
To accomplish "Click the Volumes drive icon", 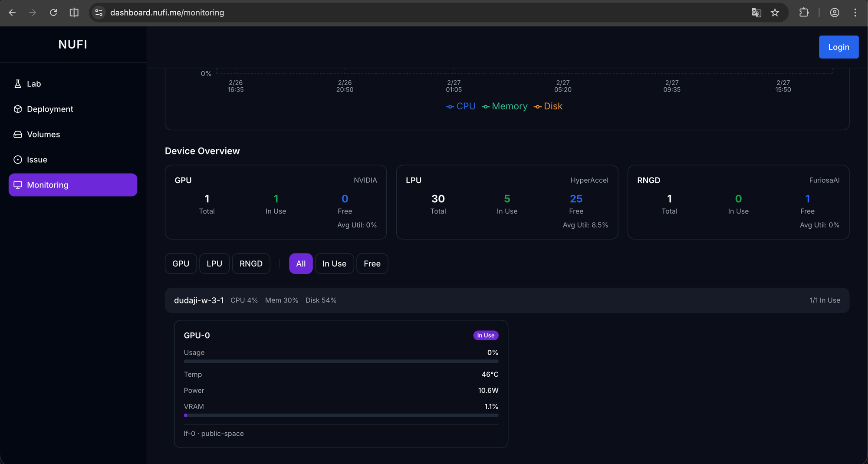I will 18,135.
